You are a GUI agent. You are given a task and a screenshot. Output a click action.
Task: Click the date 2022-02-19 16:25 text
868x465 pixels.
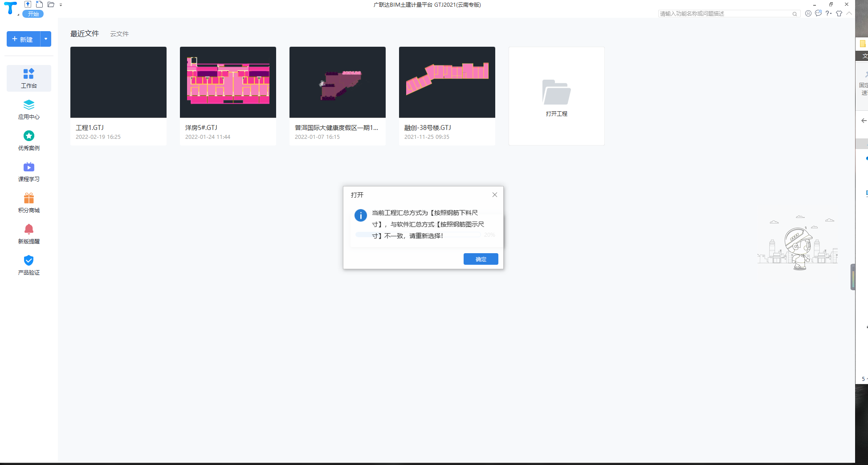[x=98, y=137]
